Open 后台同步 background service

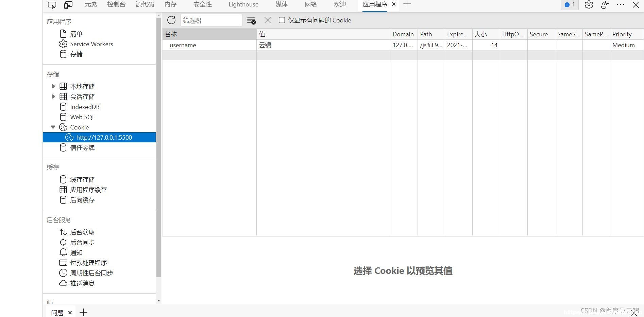82,242
